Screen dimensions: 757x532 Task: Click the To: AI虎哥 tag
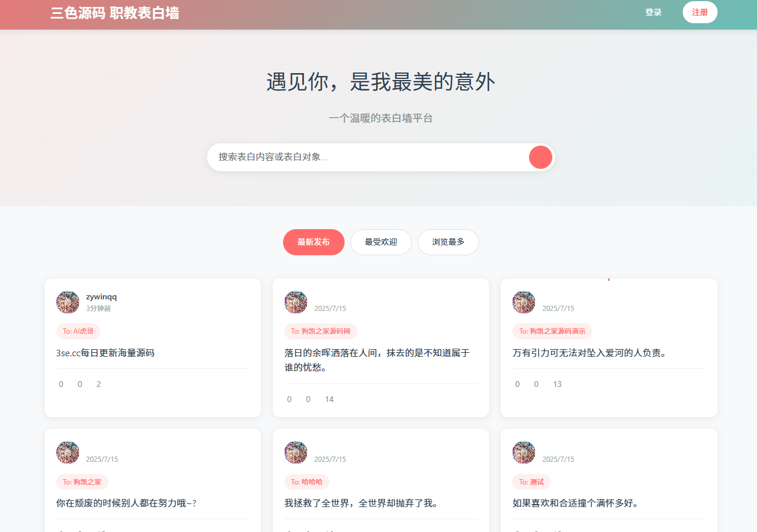(78, 331)
